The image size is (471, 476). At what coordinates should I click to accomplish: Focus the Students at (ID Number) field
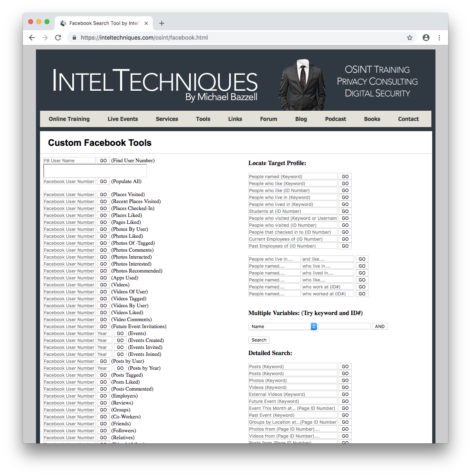click(x=293, y=212)
